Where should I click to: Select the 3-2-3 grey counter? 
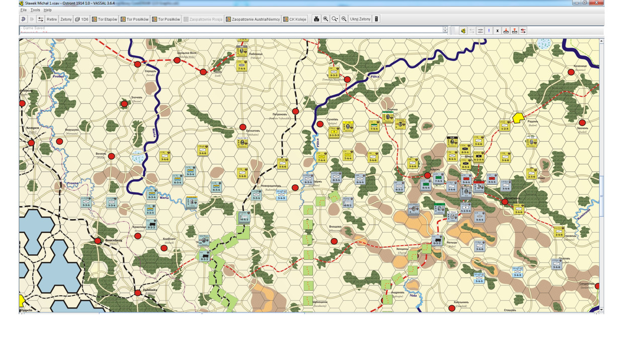[x=150, y=210]
